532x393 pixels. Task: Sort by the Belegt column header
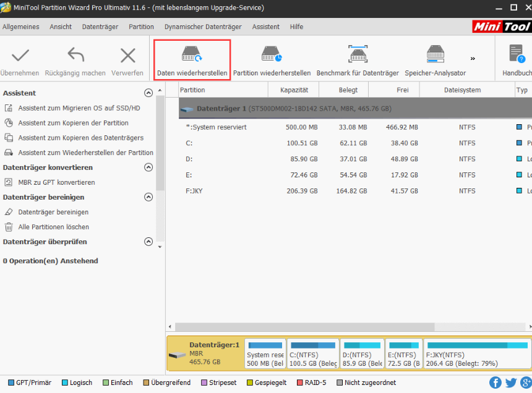click(344, 90)
